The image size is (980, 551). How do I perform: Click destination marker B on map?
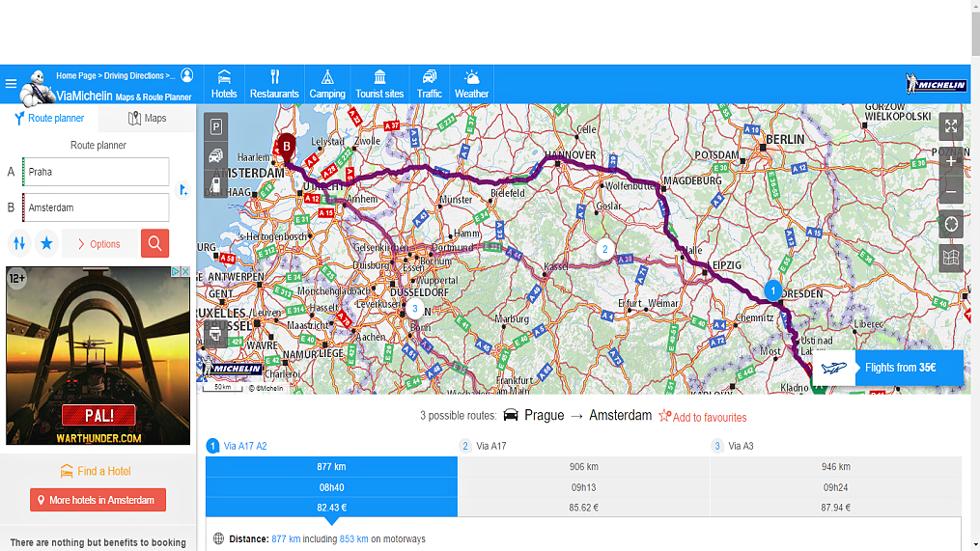(x=286, y=148)
